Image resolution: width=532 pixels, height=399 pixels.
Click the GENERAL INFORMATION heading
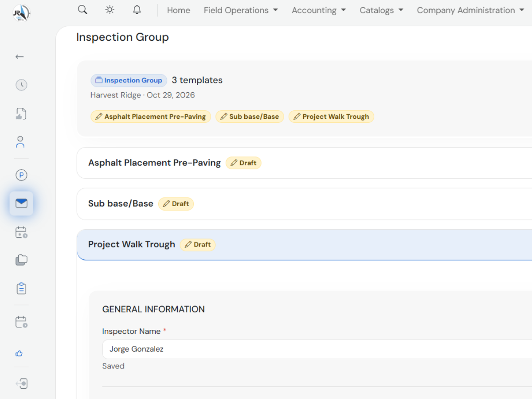click(153, 309)
